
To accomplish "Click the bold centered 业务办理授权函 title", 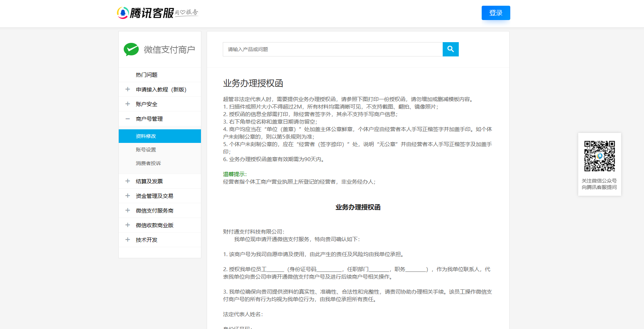I will click(358, 207).
